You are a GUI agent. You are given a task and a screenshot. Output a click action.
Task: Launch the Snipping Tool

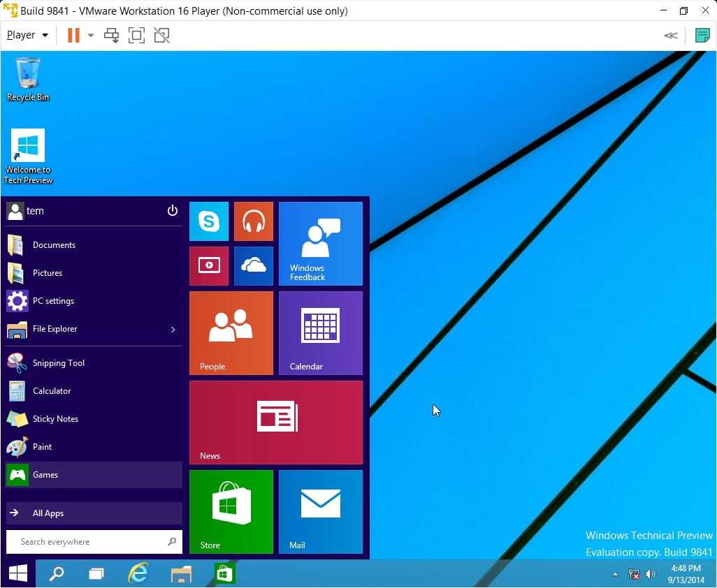94,363
